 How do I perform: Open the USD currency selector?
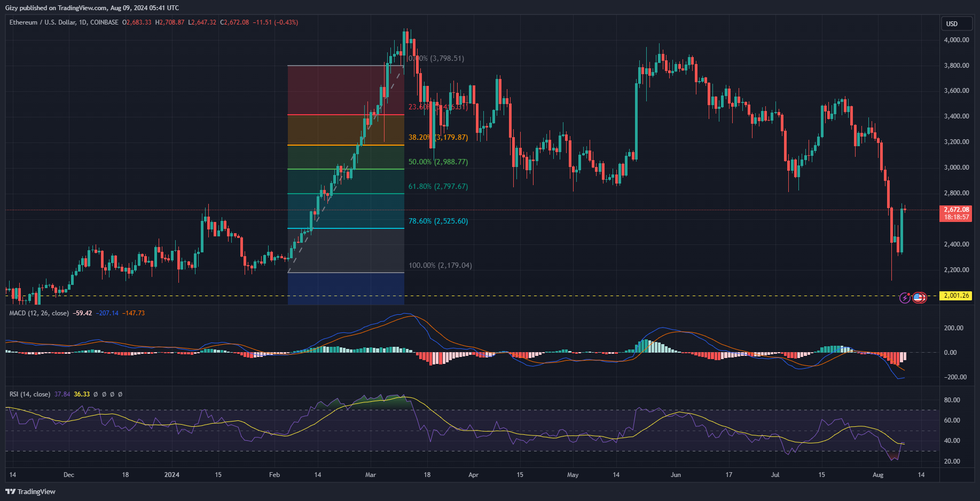pos(957,23)
